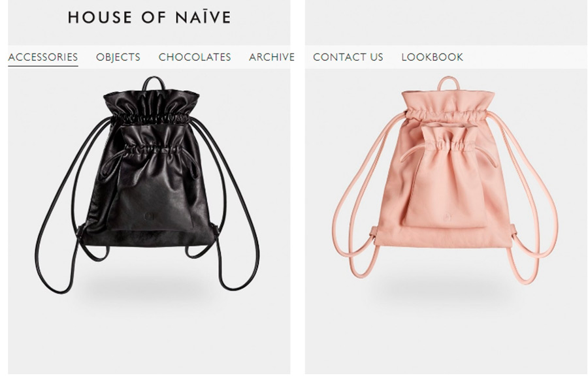Click the embossed logo on the pink bag
This screenshot has height=380, width=588.
447,217
